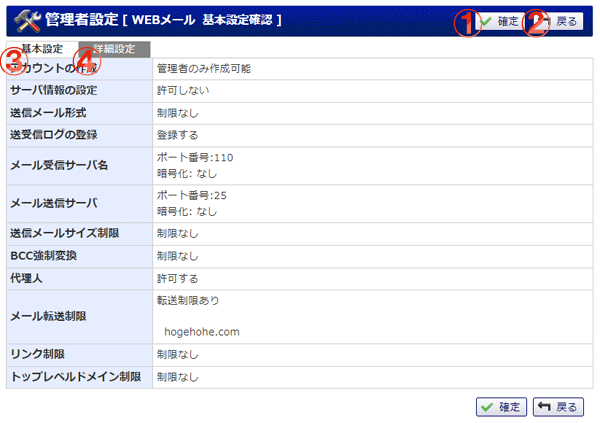Select the 送信メールサイズ制限 row label
This screenshot has width=600, height=423.
65,233
